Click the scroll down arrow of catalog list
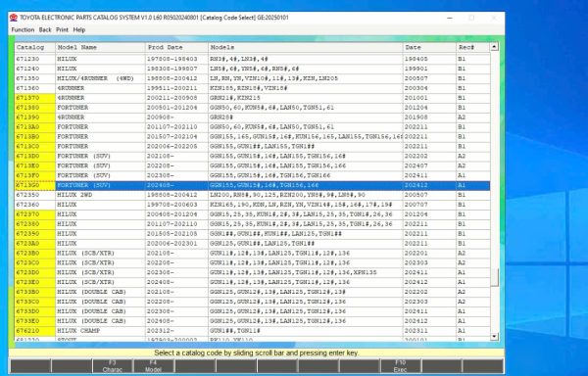This screenshot has height=376, width=588. click(x=494, y=336)
